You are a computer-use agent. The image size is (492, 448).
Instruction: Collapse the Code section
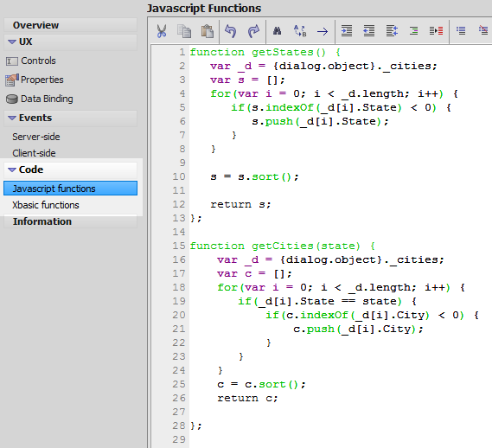point(12,170)
